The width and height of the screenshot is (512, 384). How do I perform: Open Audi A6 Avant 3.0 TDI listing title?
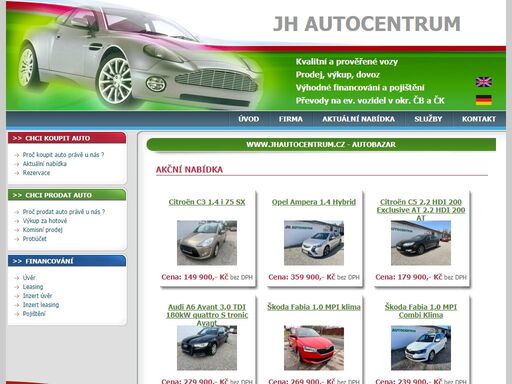(207, 315)
